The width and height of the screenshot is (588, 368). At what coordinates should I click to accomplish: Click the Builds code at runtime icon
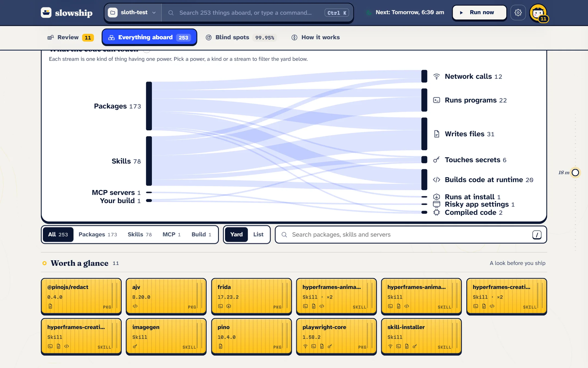point(436,180)
